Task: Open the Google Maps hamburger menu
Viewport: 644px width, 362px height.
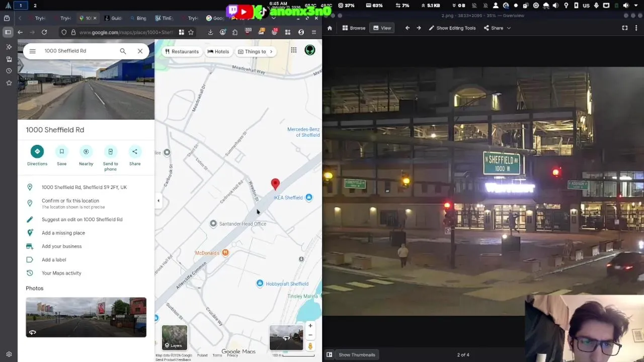Action: 33,51
